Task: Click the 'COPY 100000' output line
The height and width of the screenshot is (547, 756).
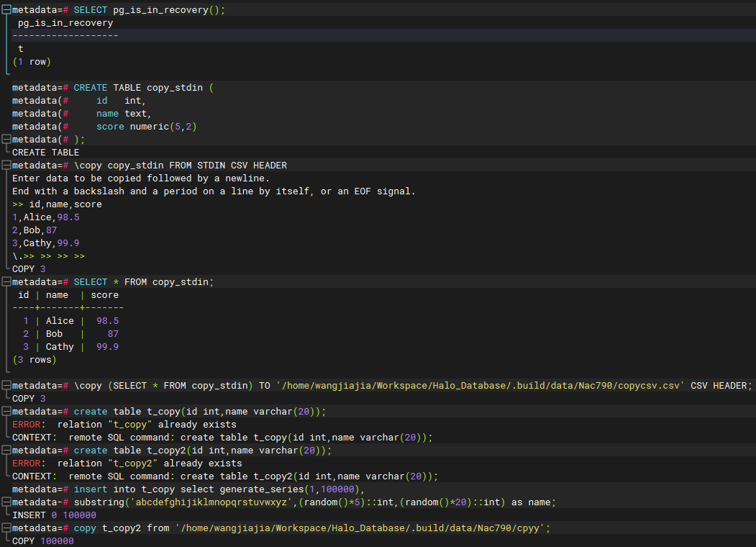Action: click(43, 541)
